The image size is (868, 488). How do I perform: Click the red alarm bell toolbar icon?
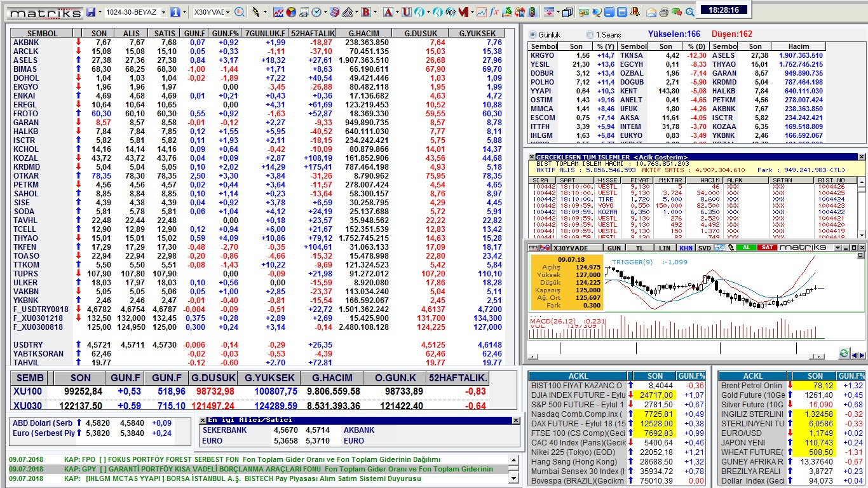click(x=635, y=12)
